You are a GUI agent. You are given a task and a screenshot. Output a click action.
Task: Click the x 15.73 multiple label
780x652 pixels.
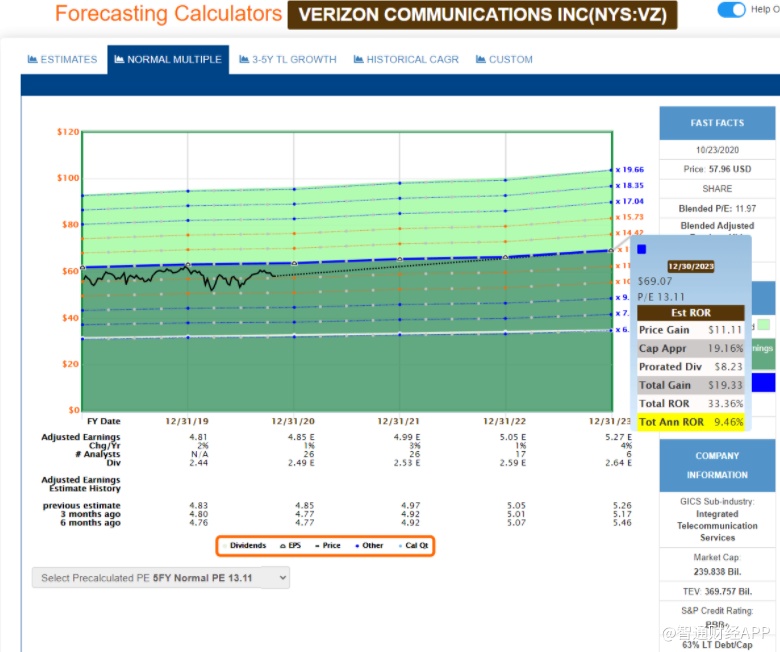tap(630, 217)
